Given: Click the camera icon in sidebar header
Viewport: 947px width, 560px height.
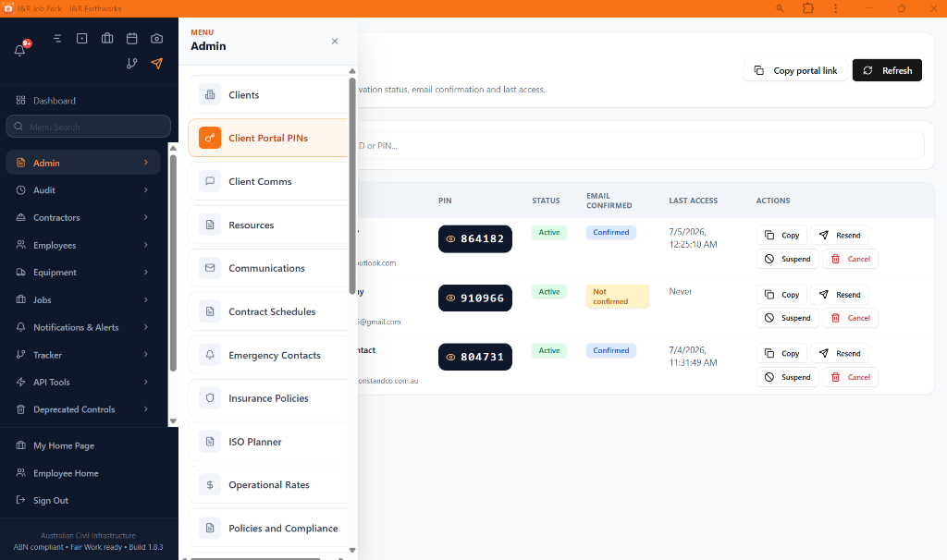Looking at the screenshot, I should 156,39.
